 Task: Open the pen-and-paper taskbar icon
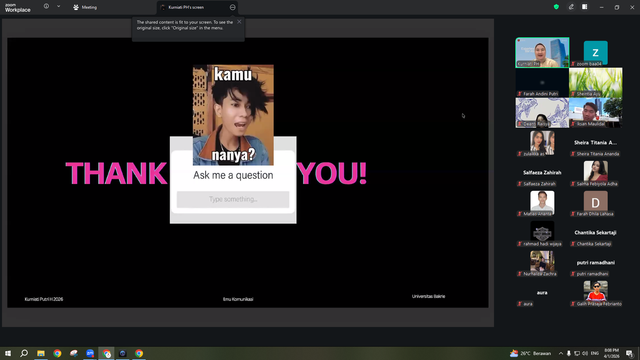coord(73,353)
